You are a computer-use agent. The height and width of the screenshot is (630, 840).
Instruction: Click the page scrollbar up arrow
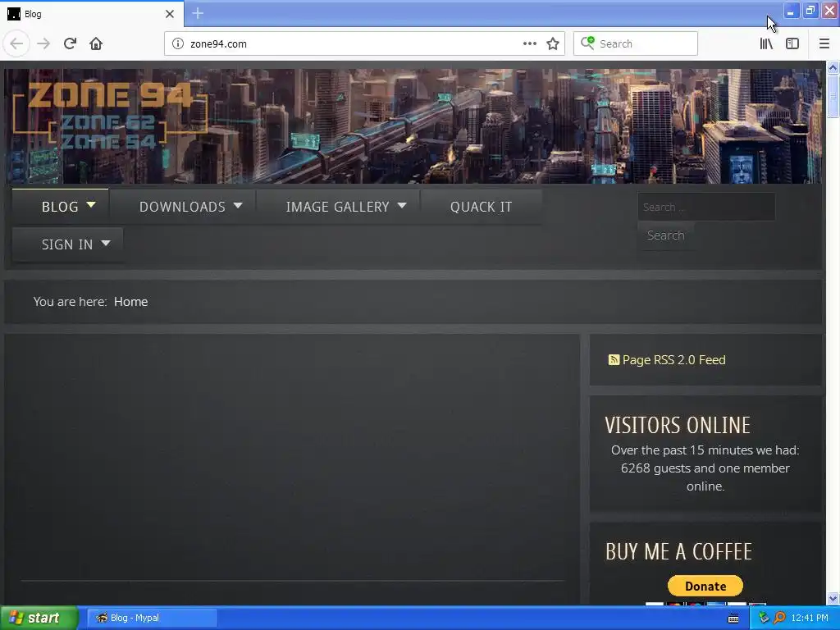coord(833,67)
